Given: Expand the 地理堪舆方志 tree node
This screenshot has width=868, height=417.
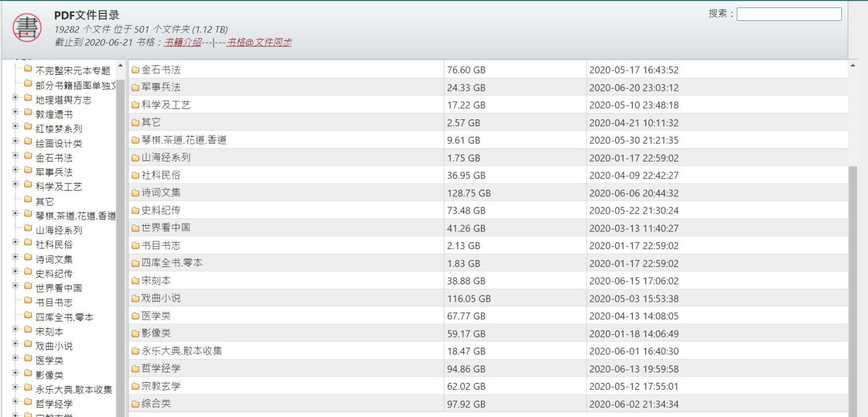Looking at the screenshot, I should point(16,99).
